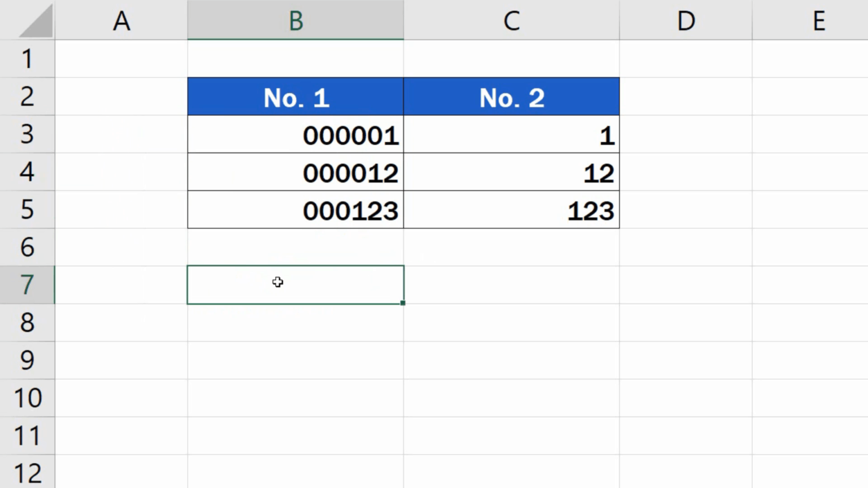Select the cell containing 000123
The height and width of the screenshot is (488, 868).
[x=296, y=210]
